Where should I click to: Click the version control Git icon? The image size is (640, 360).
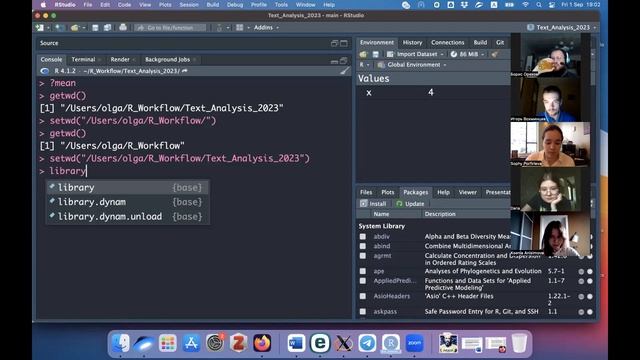220,27
